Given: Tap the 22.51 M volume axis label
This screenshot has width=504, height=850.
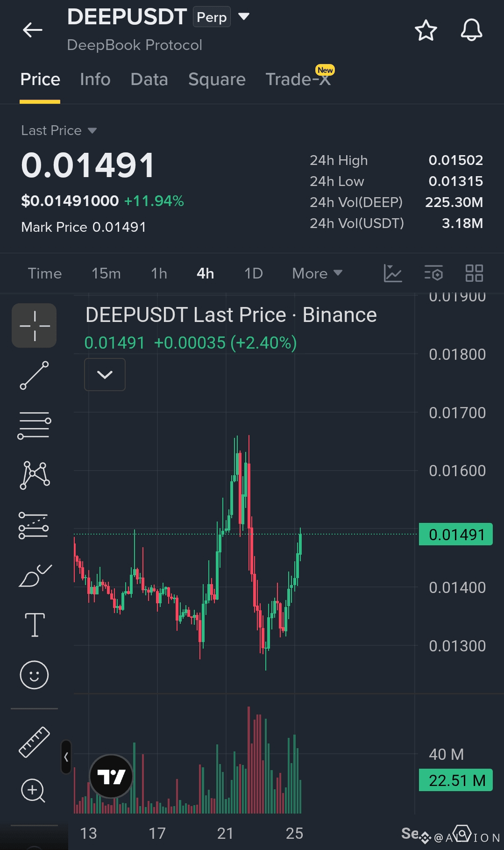Looking at the screenshot, I should [456, 780].
